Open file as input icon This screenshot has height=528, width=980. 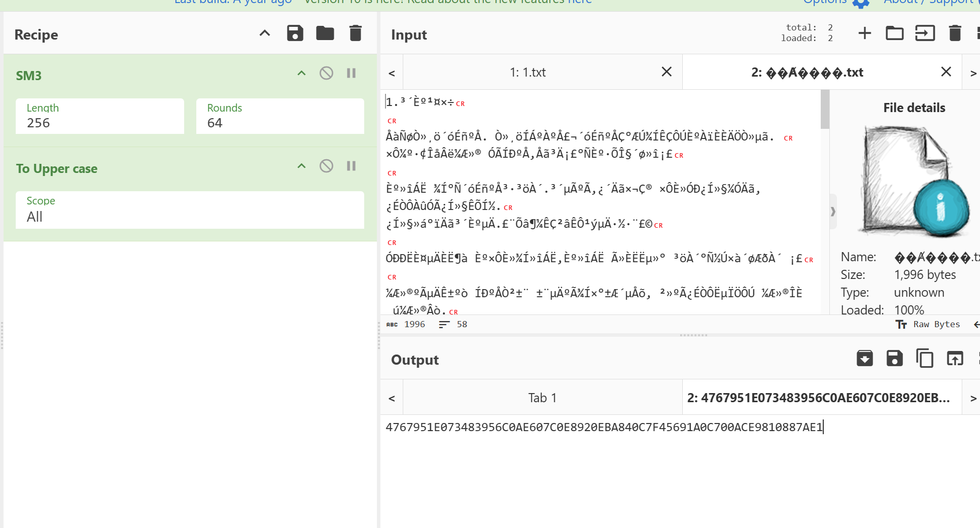pyautogui.click(x=925, y=33)
